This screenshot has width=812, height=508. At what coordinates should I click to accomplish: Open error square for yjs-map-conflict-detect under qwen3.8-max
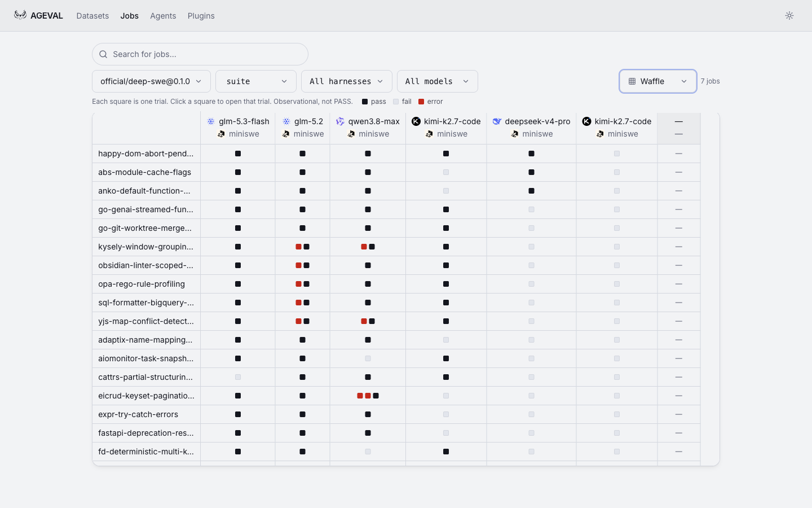(364, 321)
